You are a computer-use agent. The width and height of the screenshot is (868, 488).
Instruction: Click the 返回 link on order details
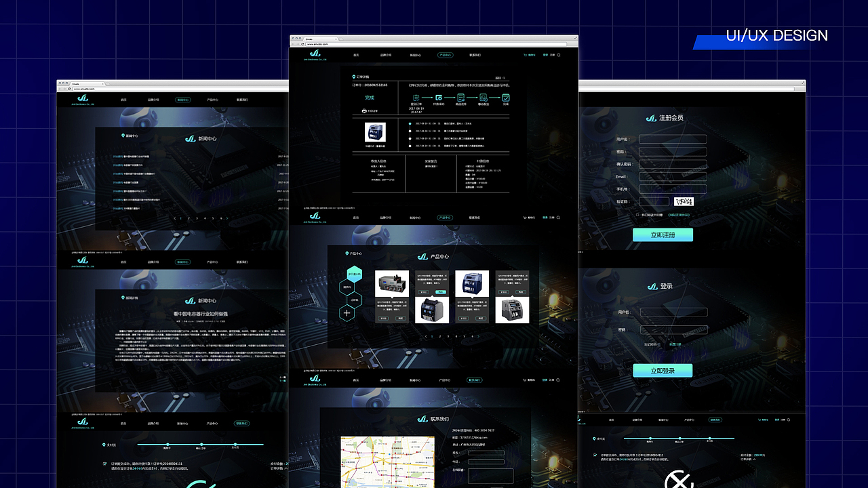(500, 78)
